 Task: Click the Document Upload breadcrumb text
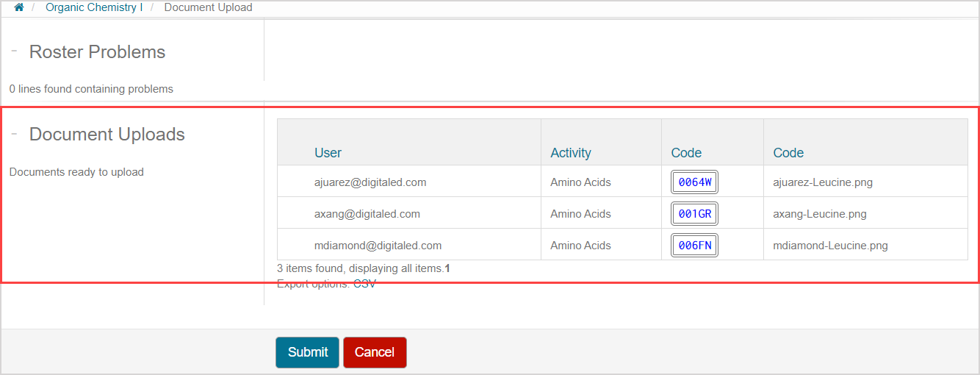coord(208,7)
